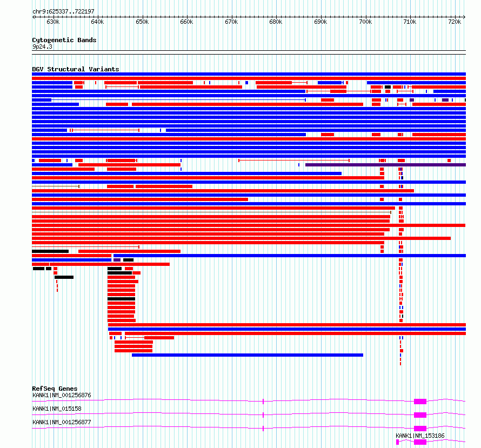This screenshot has height=448, width=481.
Task: Select the 9p24.3 band label
Action: 42,47
